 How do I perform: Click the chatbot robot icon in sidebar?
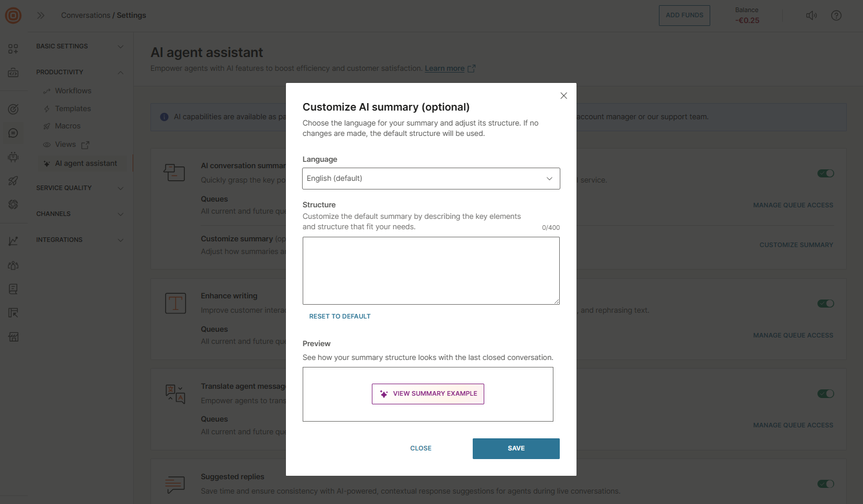[13, 157]
